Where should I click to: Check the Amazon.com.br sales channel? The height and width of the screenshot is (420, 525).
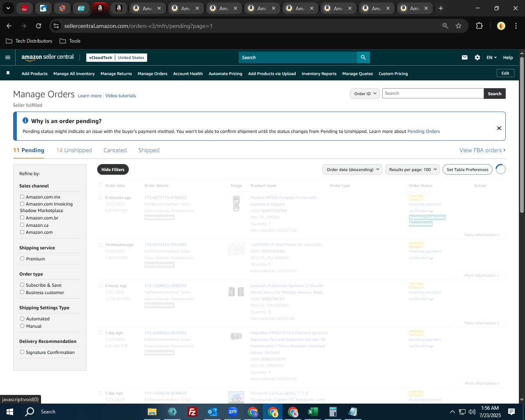[22, 218]
